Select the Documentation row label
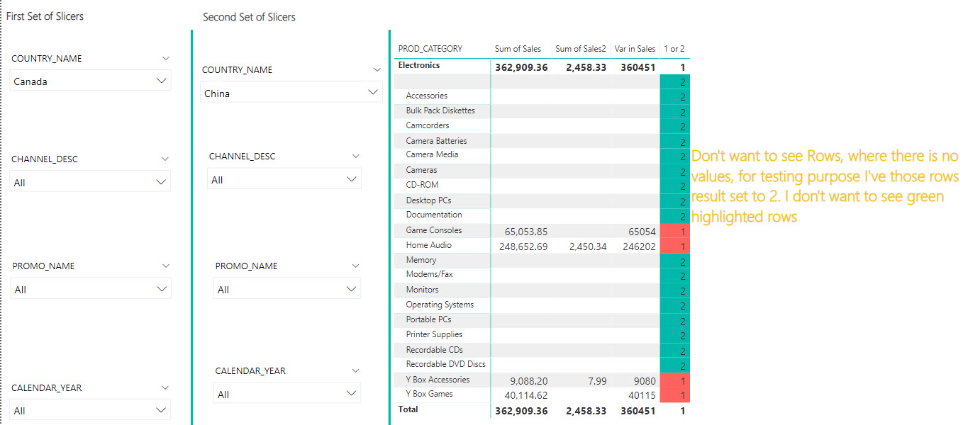 click(434, 215)
